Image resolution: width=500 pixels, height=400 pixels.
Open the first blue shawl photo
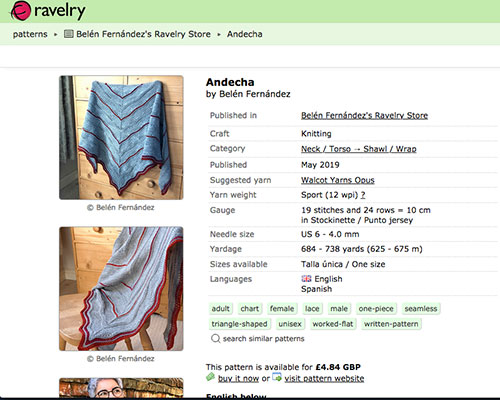click(121, 138)
